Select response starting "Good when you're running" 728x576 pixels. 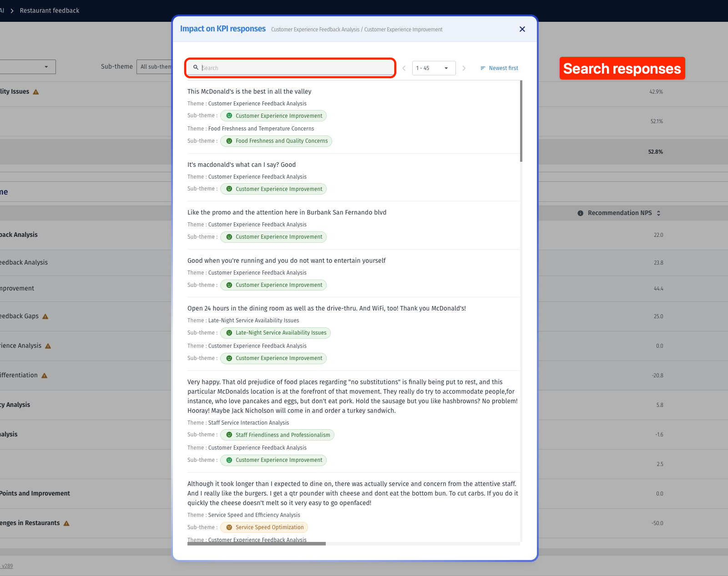(x=286, y=260)
